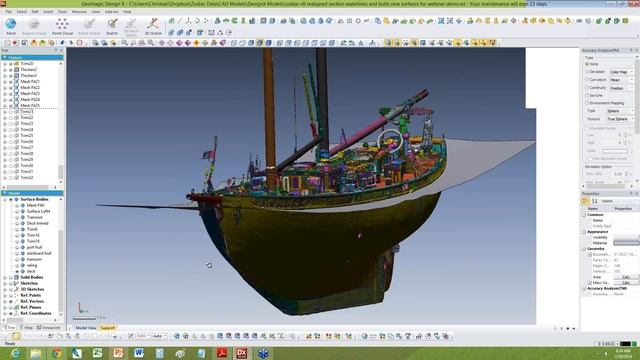Toggle visibility of Thicken2 feature
640x360 pixels.
coord(11,70)
